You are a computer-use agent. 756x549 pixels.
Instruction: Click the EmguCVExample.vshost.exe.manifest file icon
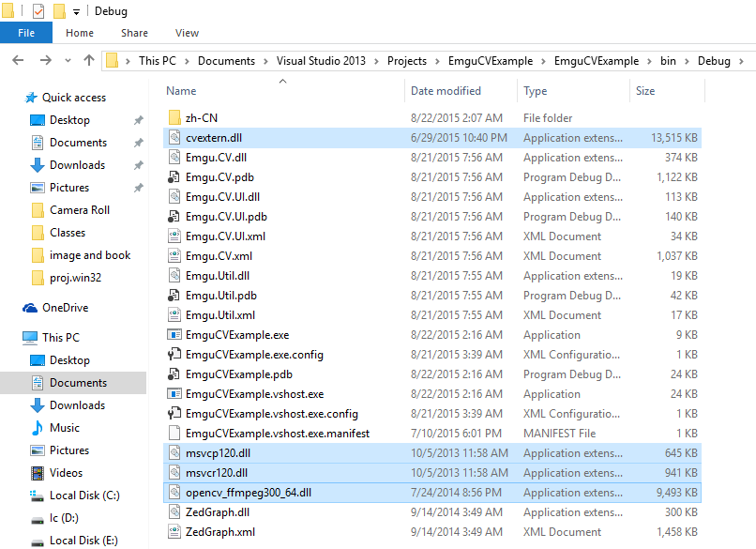[174, 434]
